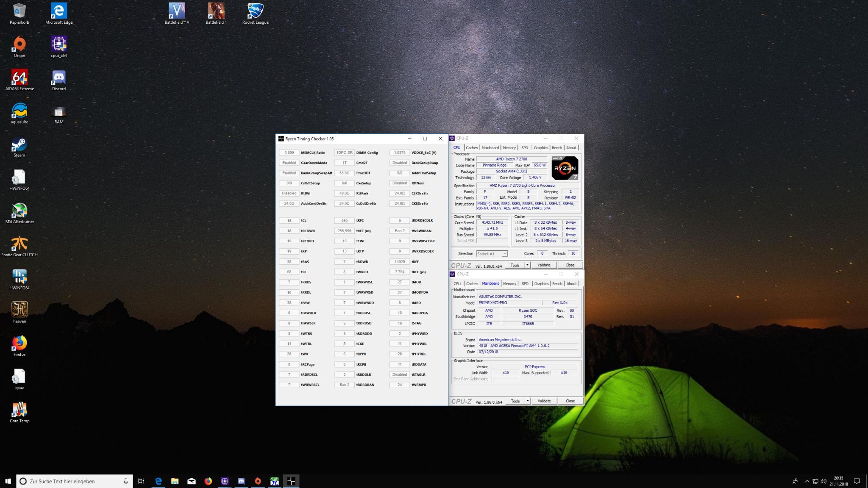
Task: Open Socket #1 selection dropdown
Action: [x=492, y=254]
